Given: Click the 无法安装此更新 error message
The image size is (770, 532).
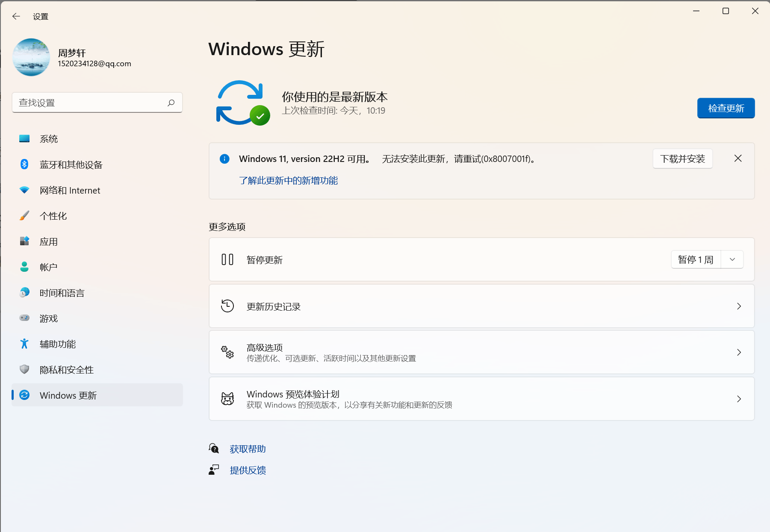Looking at the screenshot, I should click(x=458, y=159).
